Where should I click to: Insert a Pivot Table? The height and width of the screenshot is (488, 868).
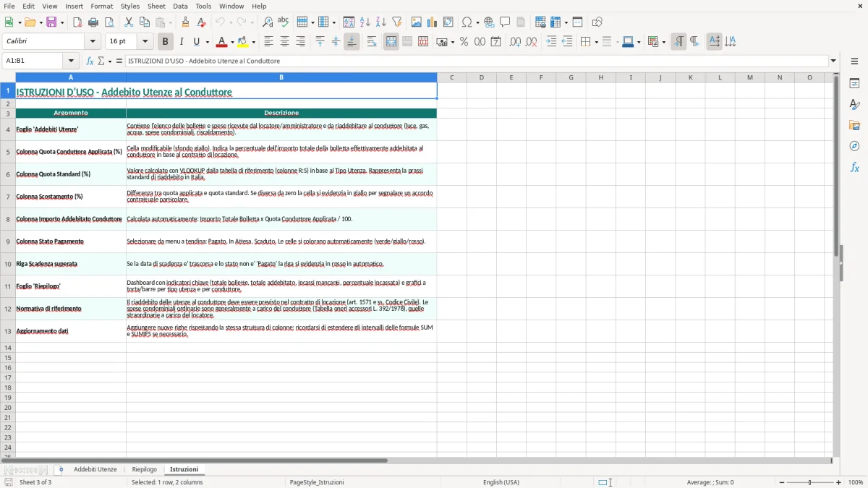448,22
